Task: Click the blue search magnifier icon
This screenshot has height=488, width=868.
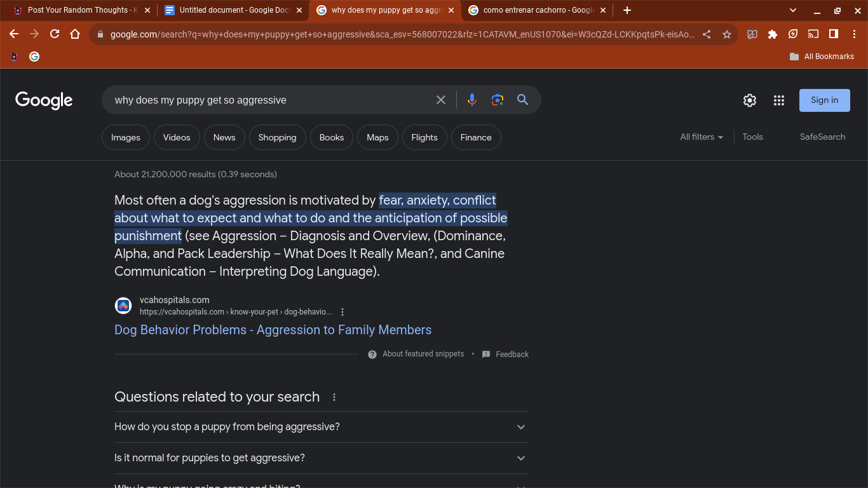Action: click(522, 100)
